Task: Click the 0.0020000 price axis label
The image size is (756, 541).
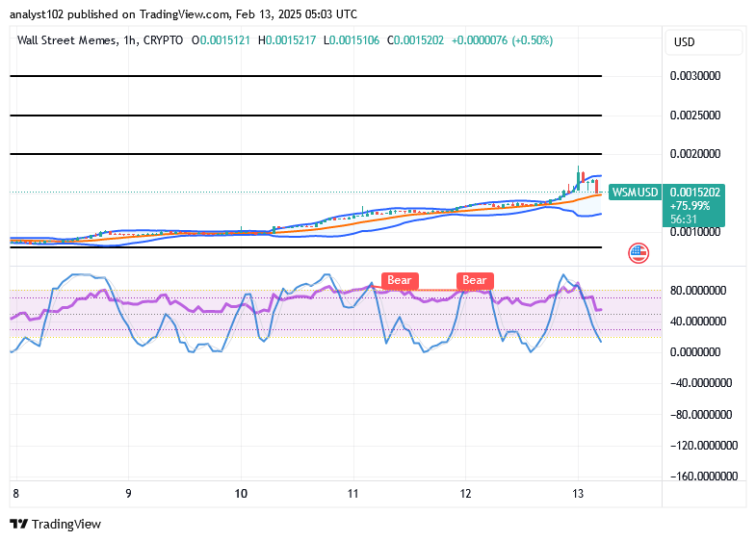Action: [x=695, y=154]
